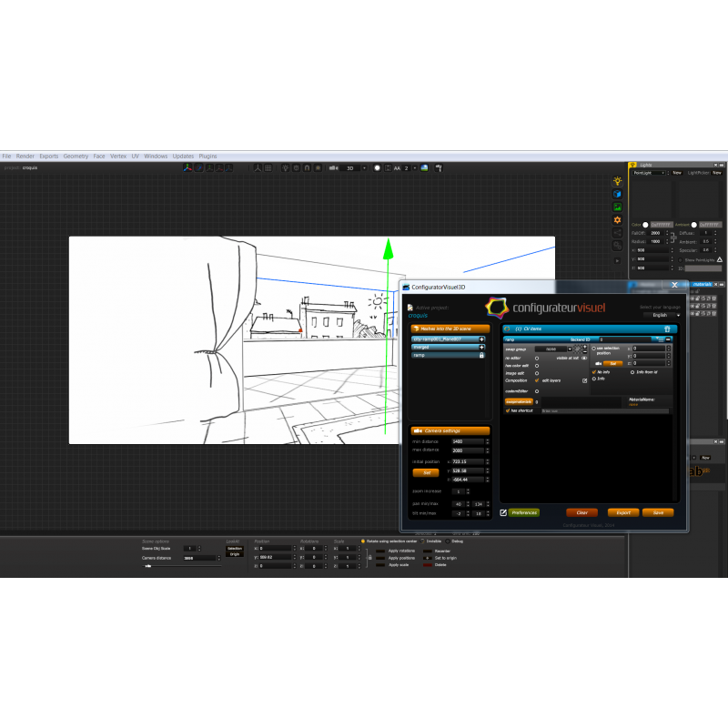Select the 'Info from id' radio option

[x=632, y=372]
